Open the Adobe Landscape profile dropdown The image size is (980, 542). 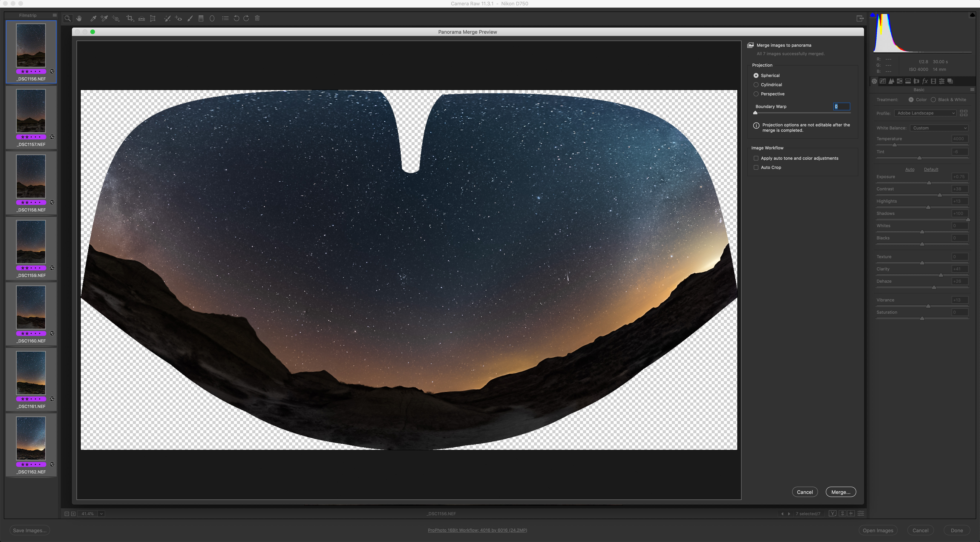(x=925, y=113)
